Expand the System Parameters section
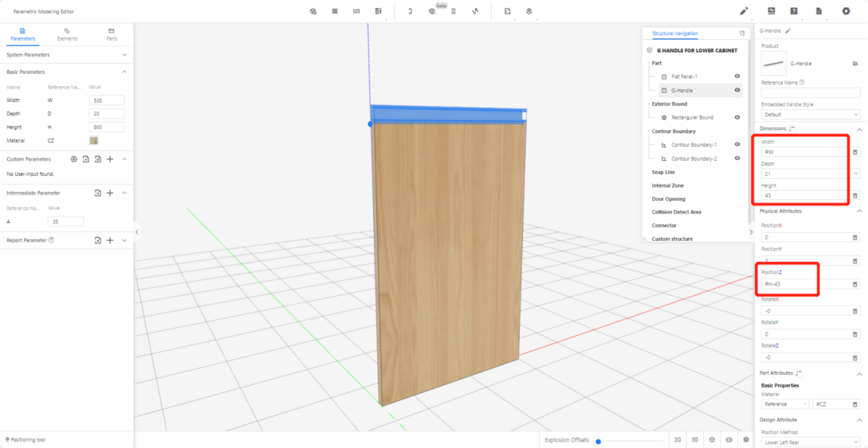 124,55
